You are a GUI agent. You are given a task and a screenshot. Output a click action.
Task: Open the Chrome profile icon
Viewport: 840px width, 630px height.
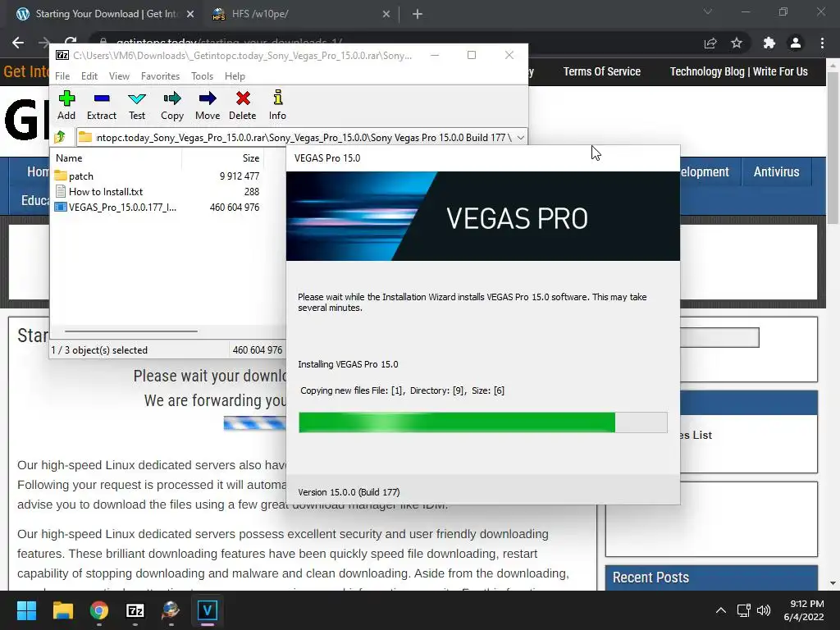[x=796, y=43]
